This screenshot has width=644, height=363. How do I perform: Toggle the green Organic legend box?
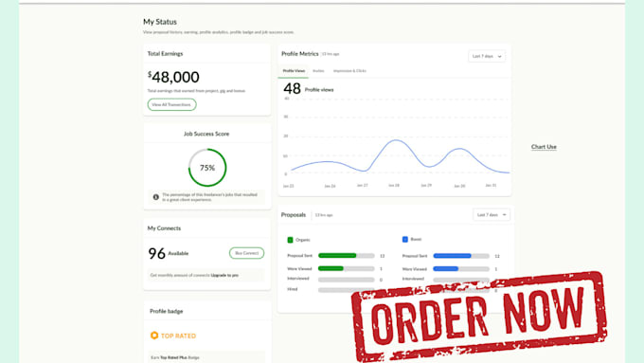(290, 240)
